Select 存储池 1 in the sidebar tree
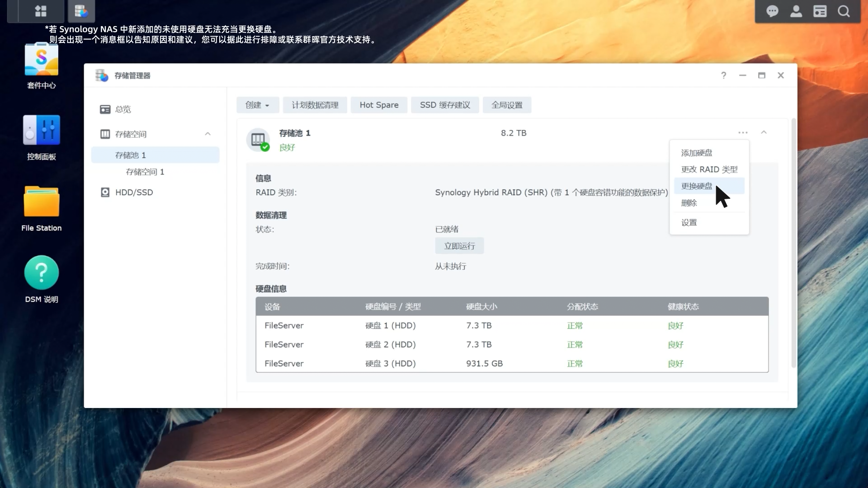Image resolution: width=868 pixels, height=488 pixels. [155, 155]
